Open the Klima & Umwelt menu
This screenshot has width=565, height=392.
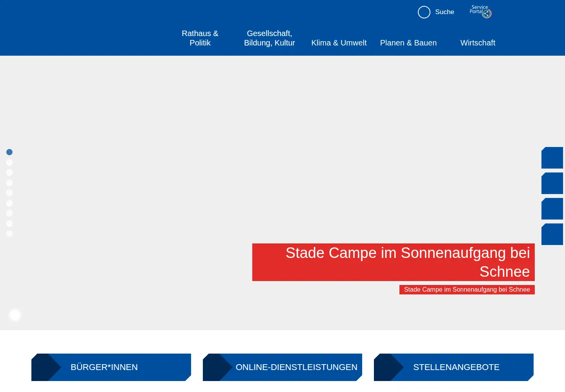(339, 43)
